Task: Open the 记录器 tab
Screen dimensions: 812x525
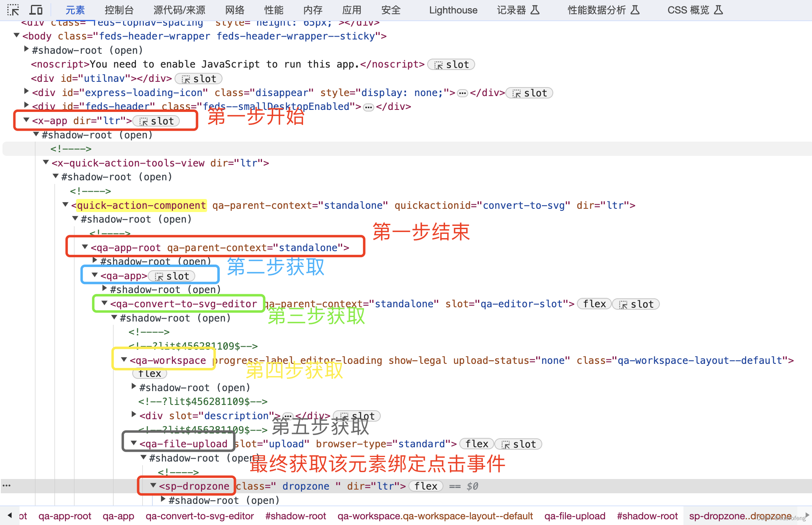Action: 518,10
